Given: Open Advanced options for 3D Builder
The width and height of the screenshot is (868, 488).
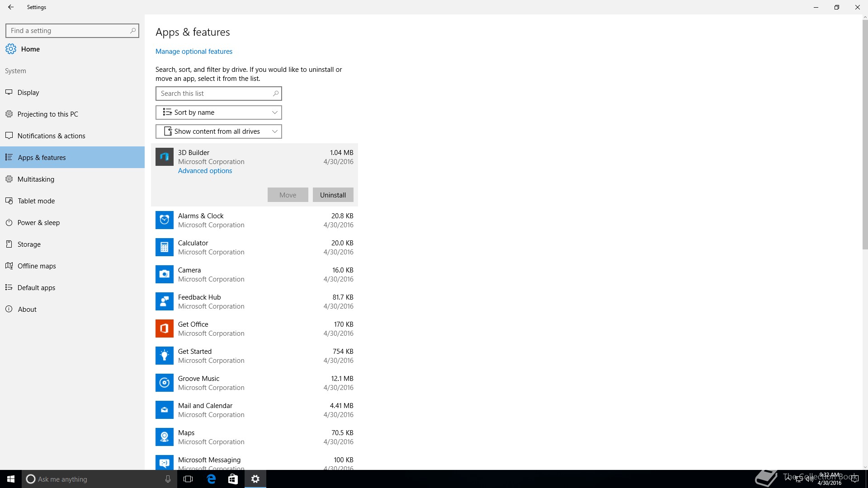Looking at the screenshot, I should coord(205,171).
